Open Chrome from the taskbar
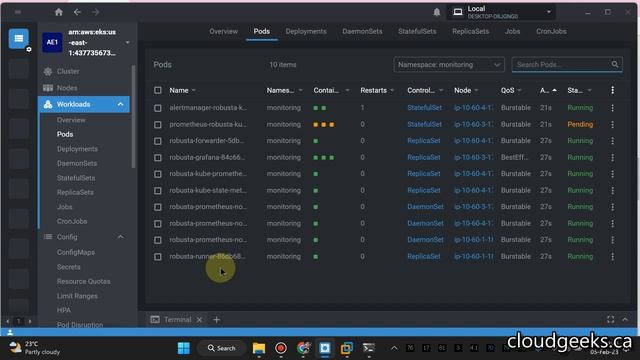The image size is (640, 360). tap(303, 348)
